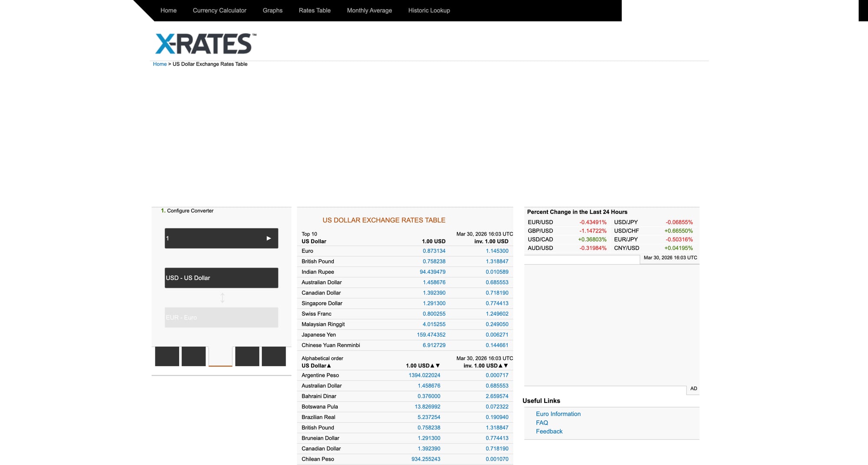This screenshot has width=868, height=465.
Task: Sort inv. 1.00 USD column ascending with up triangle
Action: point(500,365)
